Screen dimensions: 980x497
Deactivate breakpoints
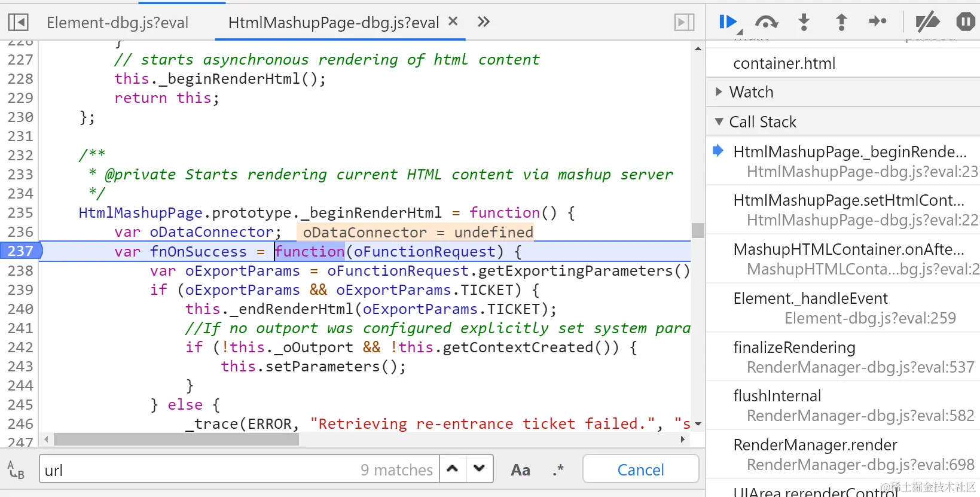[927, 22]
